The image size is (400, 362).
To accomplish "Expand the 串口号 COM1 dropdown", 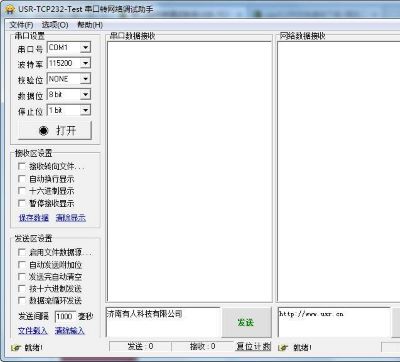I will 85,48.
